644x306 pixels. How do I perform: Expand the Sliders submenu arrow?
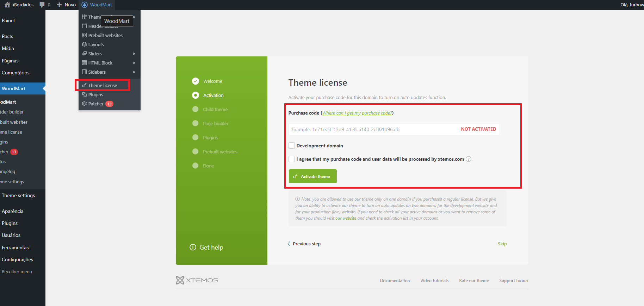click(134, 54)
